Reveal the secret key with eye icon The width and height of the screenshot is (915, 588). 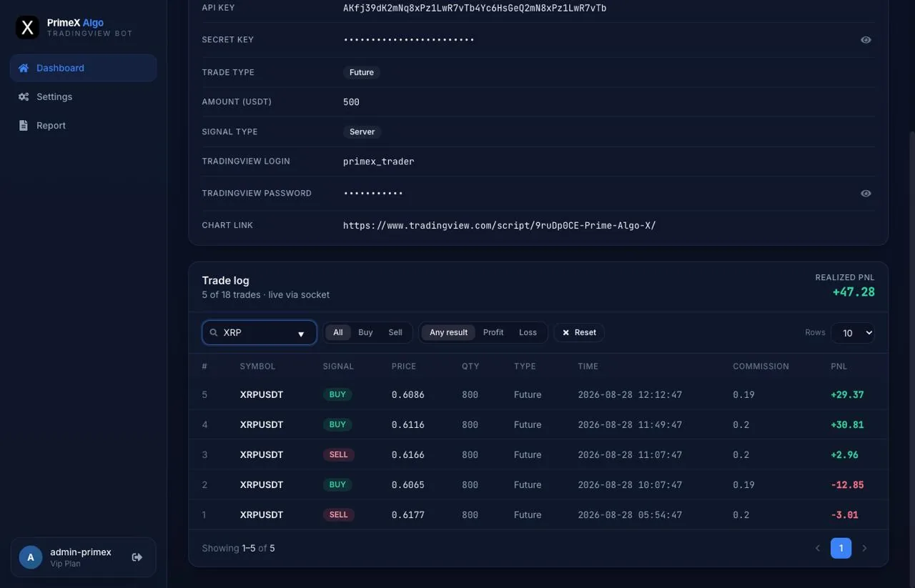[866, 40]
